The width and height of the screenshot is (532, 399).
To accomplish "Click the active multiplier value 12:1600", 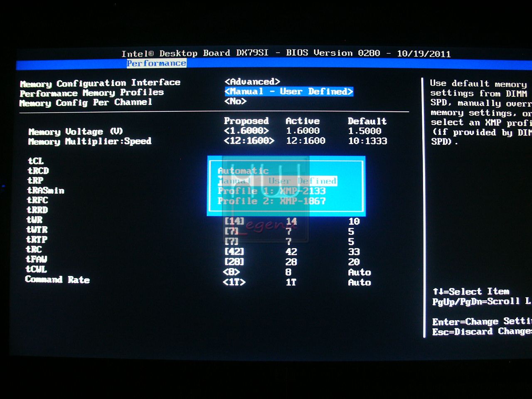I will coord(305,140).
